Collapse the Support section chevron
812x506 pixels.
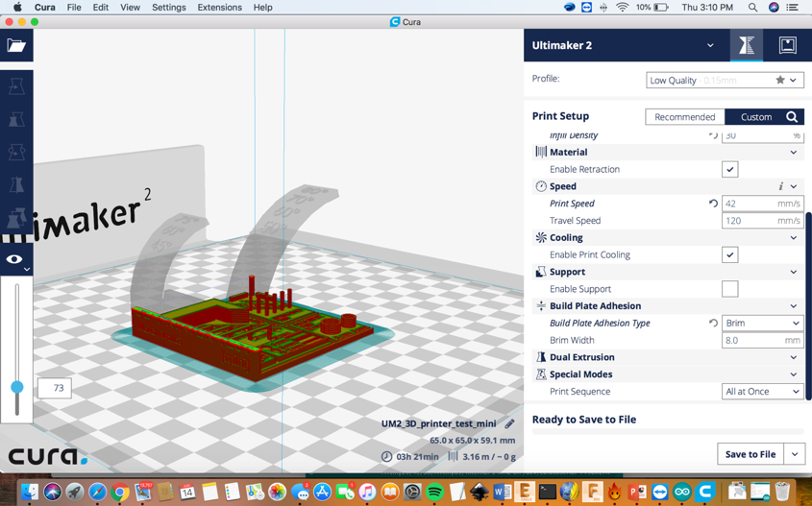point(794,272)
